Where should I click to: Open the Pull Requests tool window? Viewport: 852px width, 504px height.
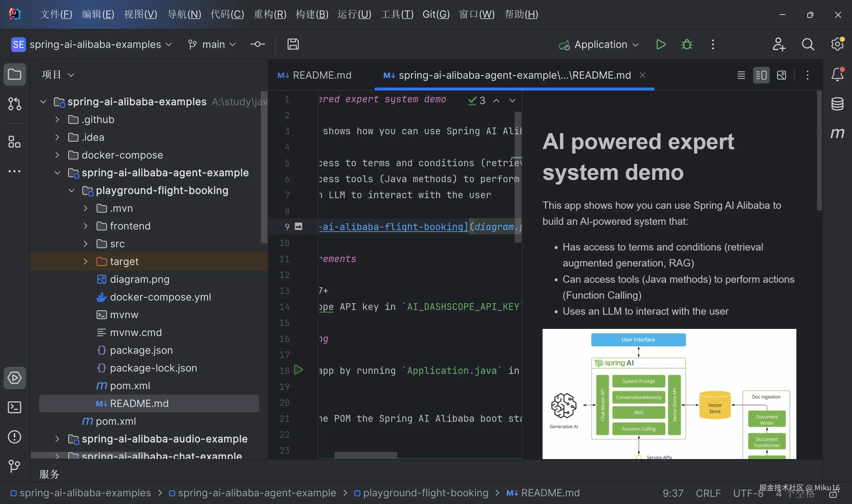(x=14, y=104)
